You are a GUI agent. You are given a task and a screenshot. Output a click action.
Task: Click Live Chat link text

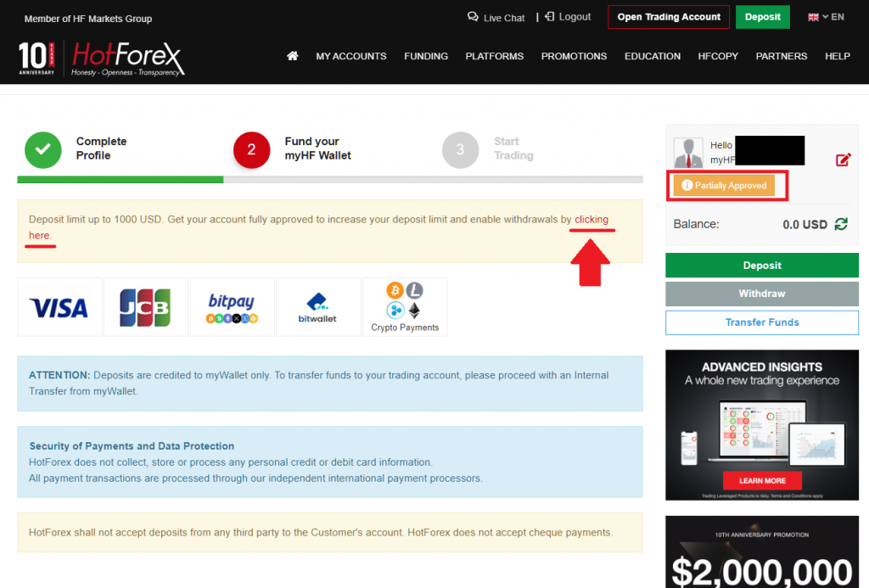(504, 18)
